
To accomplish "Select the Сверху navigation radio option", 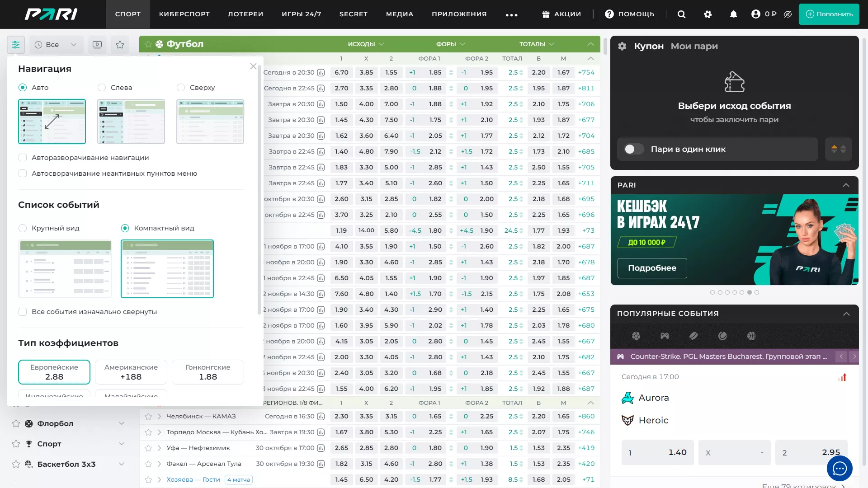I will pyautogui.click(x=181, y=87).
